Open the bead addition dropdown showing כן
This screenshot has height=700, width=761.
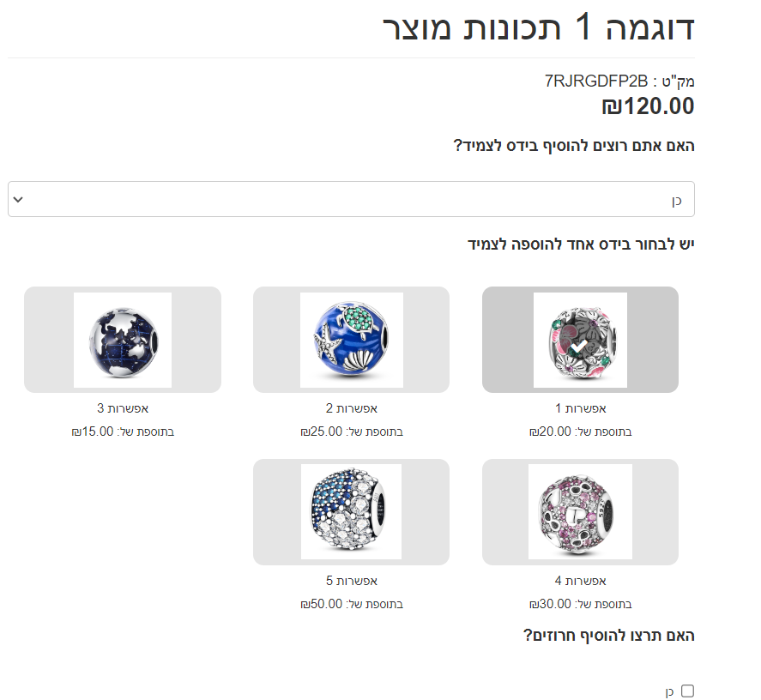(x=352, y=199)
